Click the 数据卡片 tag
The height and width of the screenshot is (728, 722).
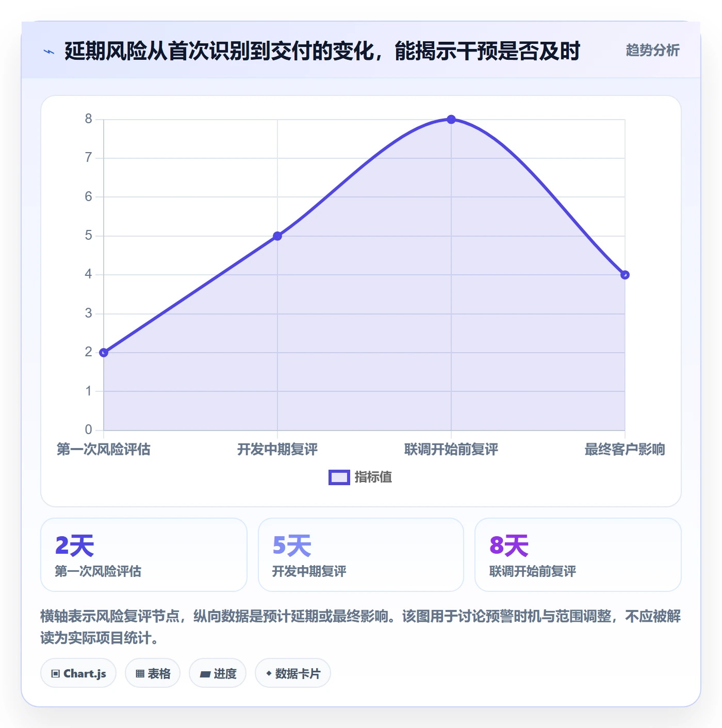pyautogui.click(x=293, y=673)
